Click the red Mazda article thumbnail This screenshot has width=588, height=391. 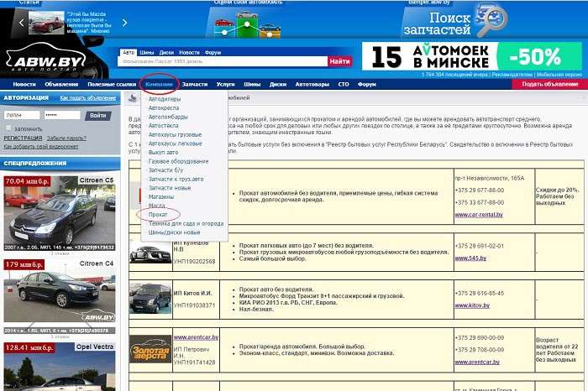(46, 23)
